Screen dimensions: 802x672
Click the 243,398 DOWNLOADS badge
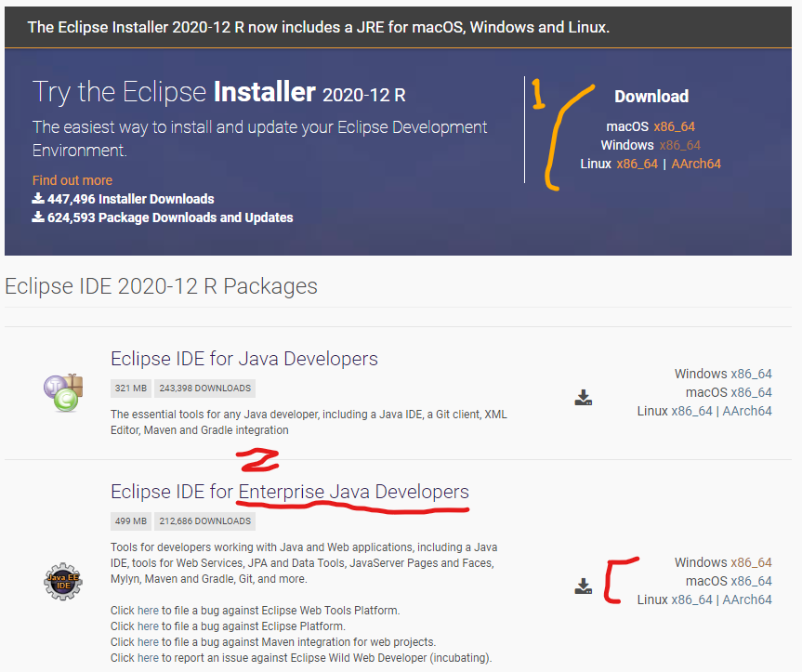[x=204, y=389]
